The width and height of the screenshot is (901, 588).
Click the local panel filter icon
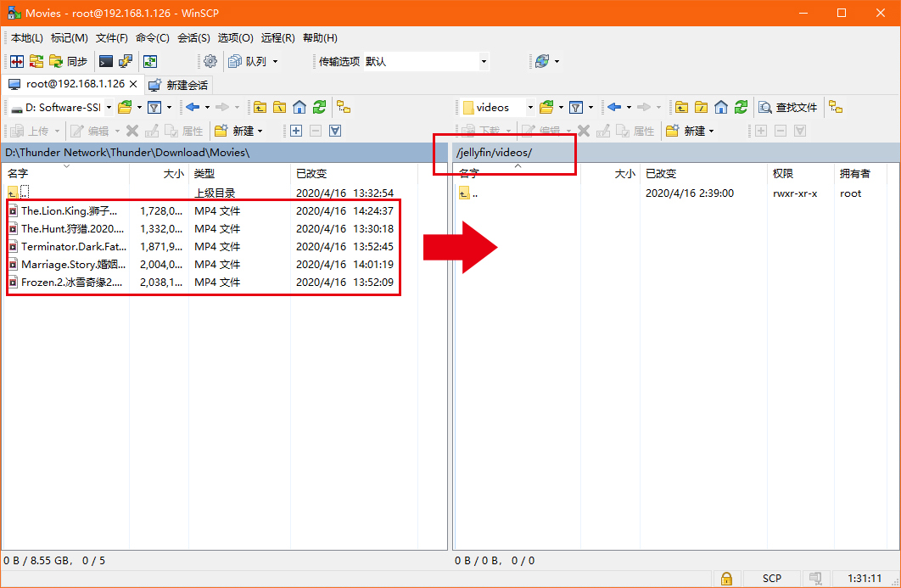(x=154, y=108)
